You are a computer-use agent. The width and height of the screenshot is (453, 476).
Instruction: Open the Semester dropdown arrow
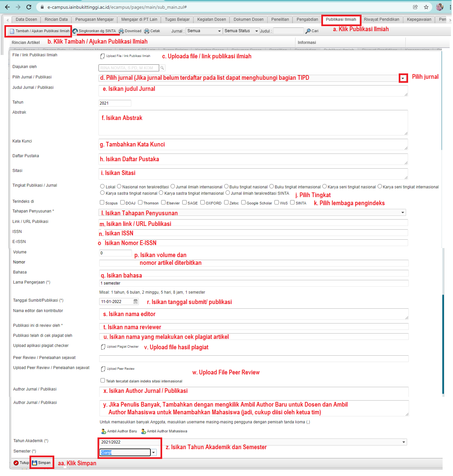point(153,453)
